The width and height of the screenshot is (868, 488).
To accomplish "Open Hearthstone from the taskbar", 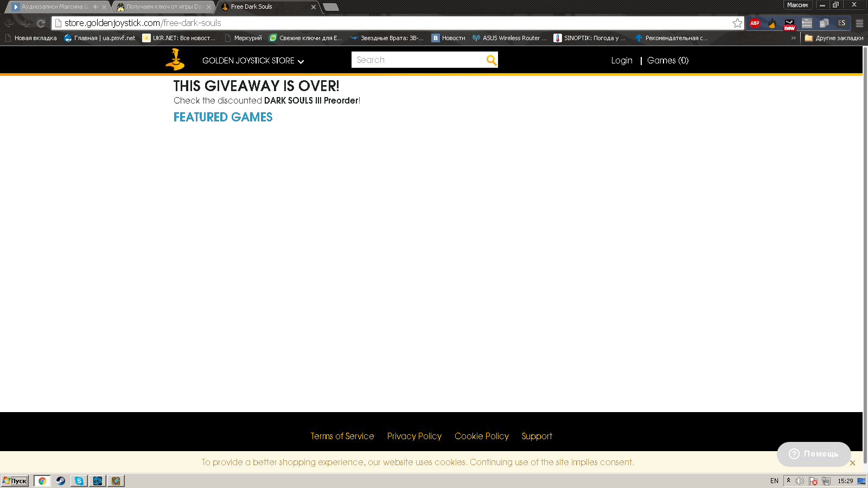I will pyautogui.click(x=116, y=481).
